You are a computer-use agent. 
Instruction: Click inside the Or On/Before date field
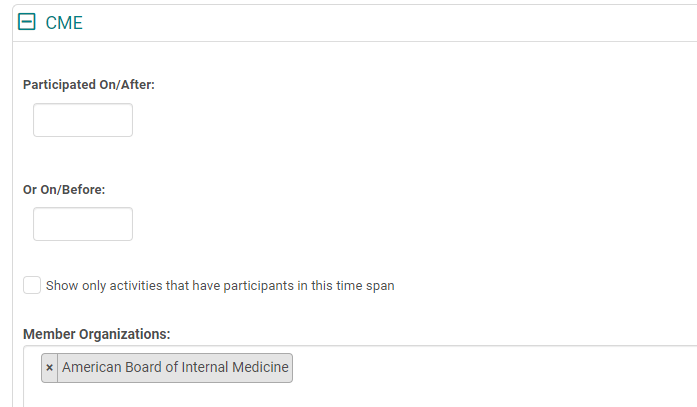[83, 224]
